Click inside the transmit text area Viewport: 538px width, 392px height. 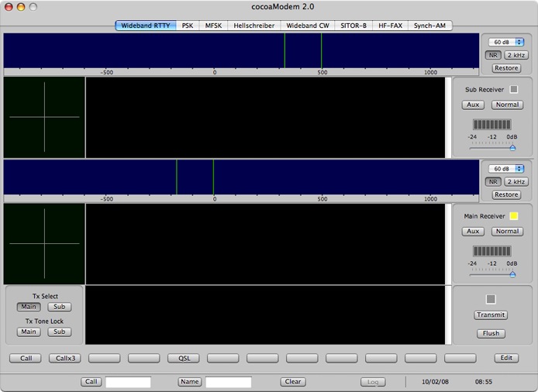265,315
